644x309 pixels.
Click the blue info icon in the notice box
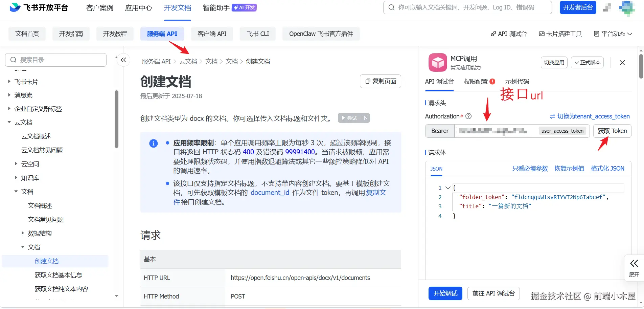[x=153, y=143]
